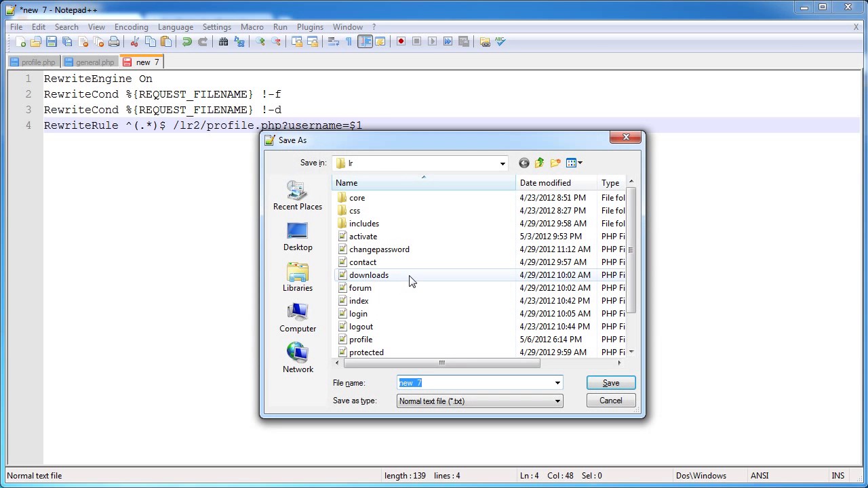868x488 pixels.
Task: Click the Print toolbar icon
Action: (114, 42)
